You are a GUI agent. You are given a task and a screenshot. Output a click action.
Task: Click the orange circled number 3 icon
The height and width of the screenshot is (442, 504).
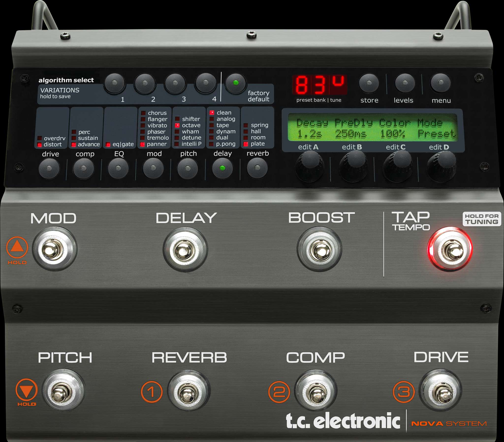click(404, 392)
